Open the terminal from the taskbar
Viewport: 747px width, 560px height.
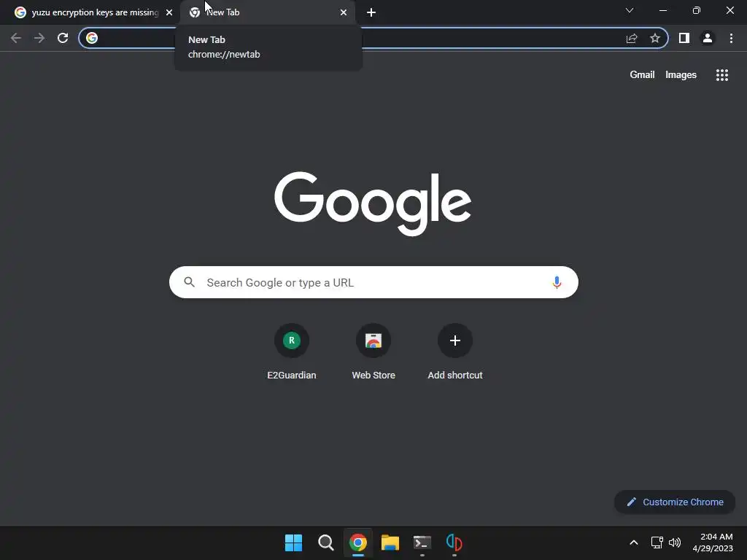coord(422,542)
